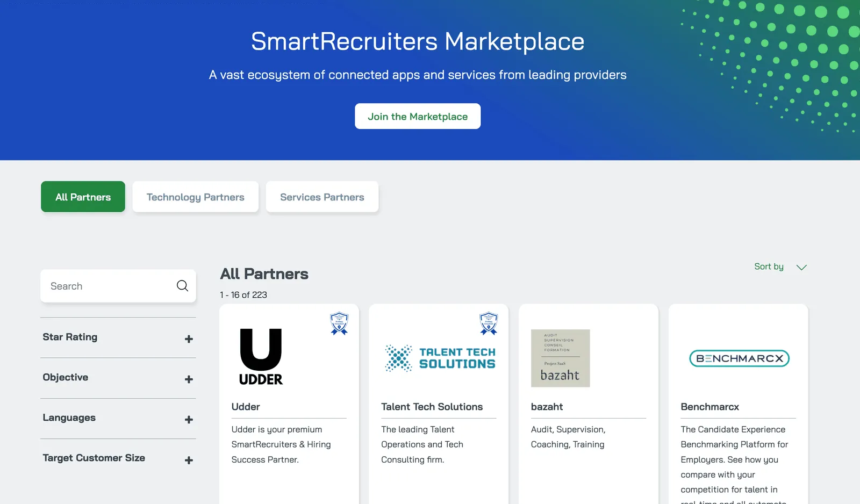Switch to Technology Partners tab
This screenshot has width=860, height=504.
point(196,197)
